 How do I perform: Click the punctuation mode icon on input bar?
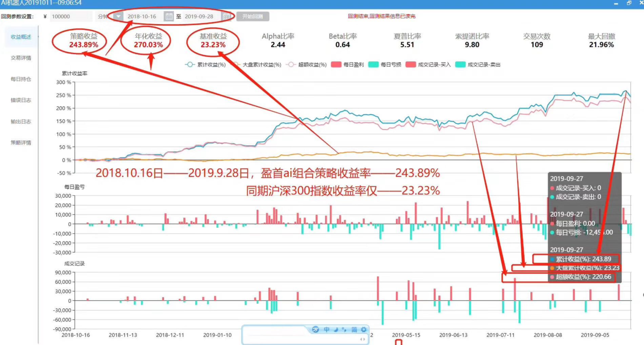coord(344,329)
